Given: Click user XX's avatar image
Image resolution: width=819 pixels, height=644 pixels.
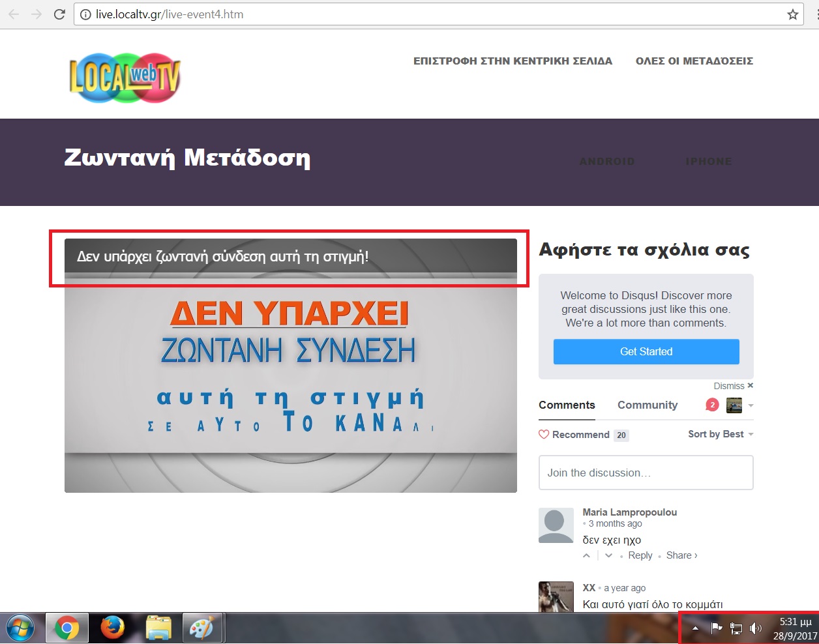Looking at the screenshot, I should (556, 596).
